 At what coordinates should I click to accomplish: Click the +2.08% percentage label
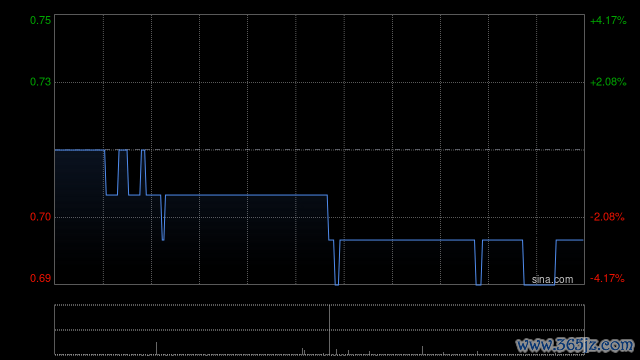tap(608, 82)
